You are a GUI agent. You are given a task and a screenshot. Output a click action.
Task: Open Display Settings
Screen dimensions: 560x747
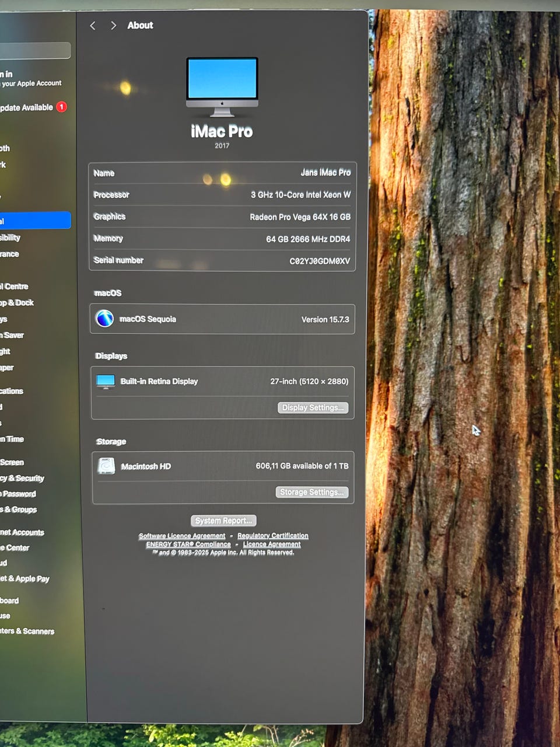313,407
